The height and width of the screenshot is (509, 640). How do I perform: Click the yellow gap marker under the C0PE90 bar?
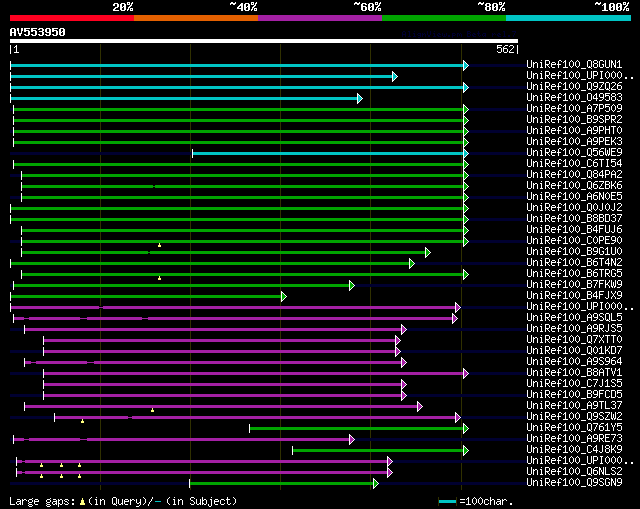(x=160, y=245)
